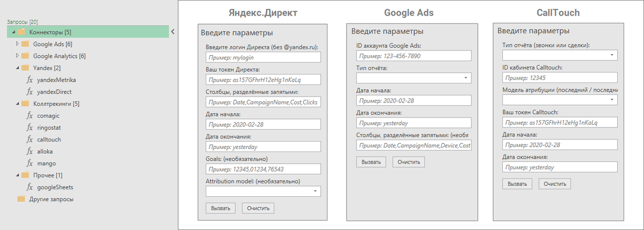This screenshot has height=230, width=644.
Task: Click the fx icon next to mango
Action: (30, 163)
